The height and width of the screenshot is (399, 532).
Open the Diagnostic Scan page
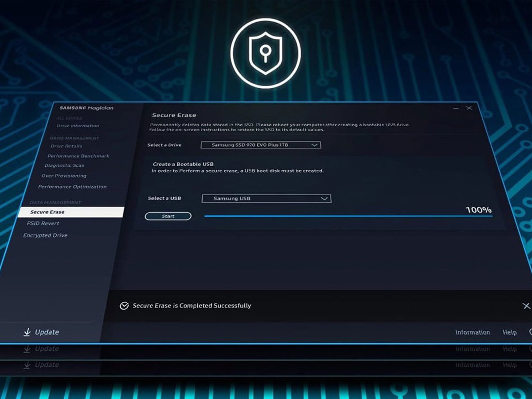[64, 166]
